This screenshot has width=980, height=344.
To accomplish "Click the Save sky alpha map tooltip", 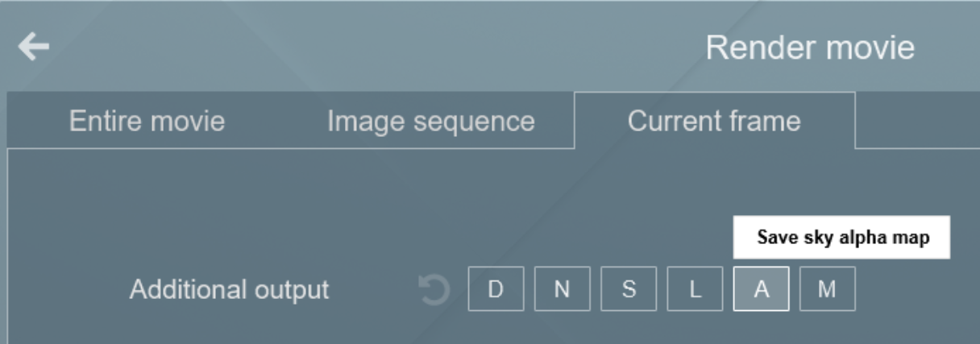I will pyautogui.click(x=841, y=238).
